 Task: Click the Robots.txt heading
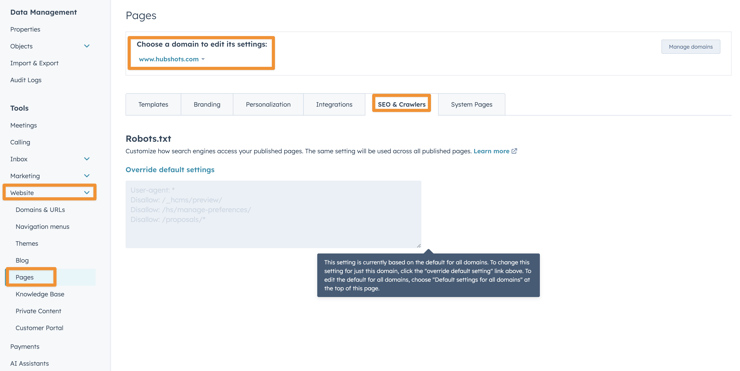(148, 139)
